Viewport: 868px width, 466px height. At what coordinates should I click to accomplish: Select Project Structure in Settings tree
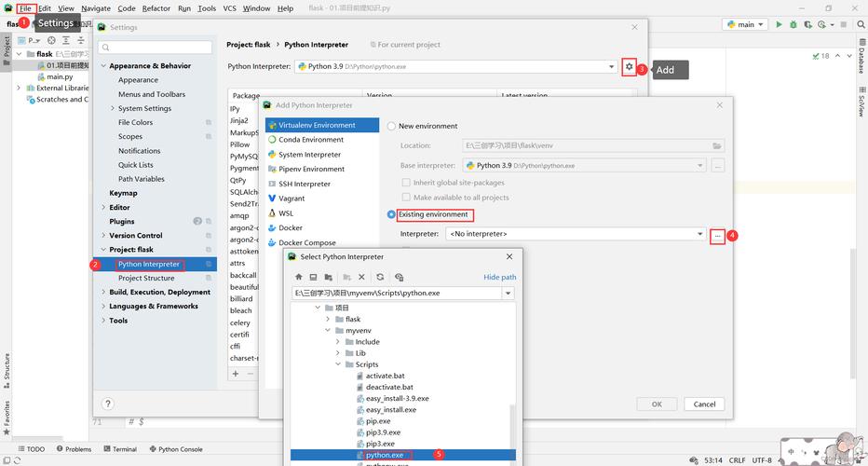pyautogui.click(x=146, y=278)
